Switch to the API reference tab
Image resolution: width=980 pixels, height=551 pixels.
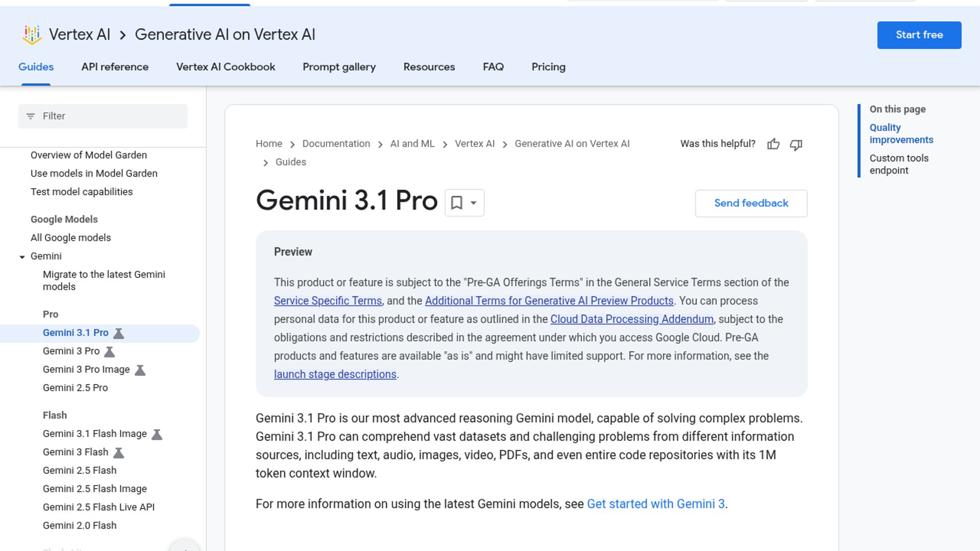pyautogui.click(x=115, y=67)
